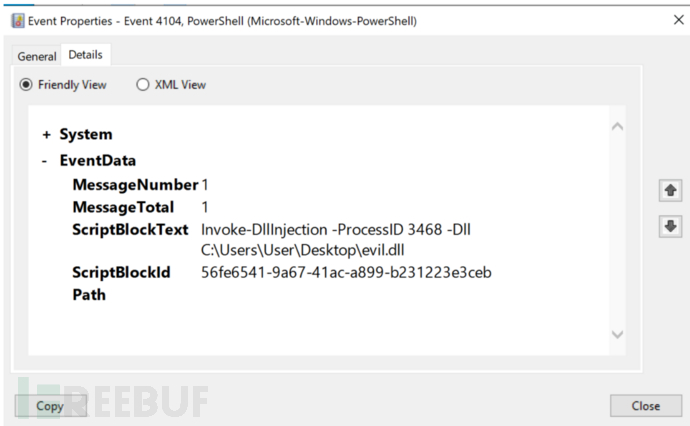The image size is (690, 426).
Task: Click the ScriptBlockId GUID value
Action: [346, 272]
